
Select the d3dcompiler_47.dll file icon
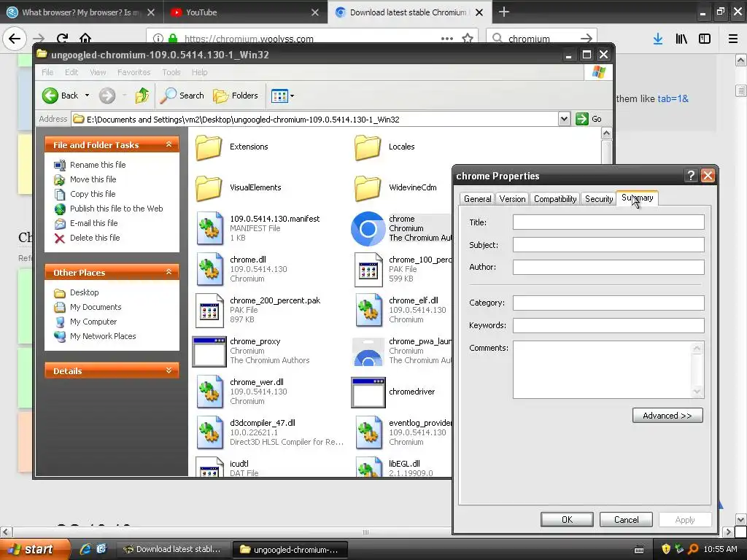(209, 433)
